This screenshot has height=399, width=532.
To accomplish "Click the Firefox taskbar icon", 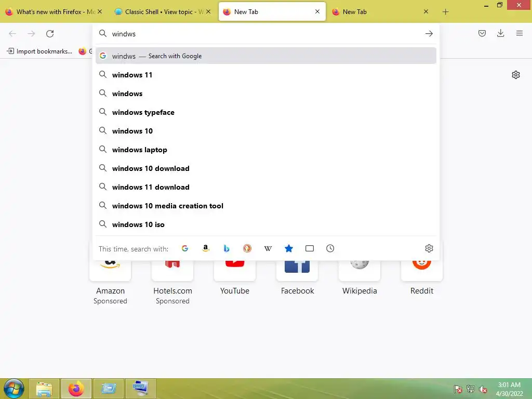I will [76, 389].
